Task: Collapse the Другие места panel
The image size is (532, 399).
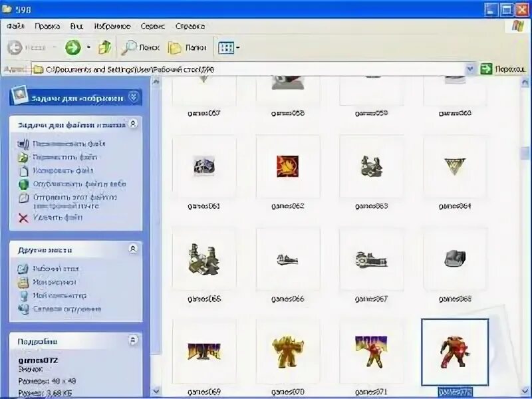Action: pos(133,249)
